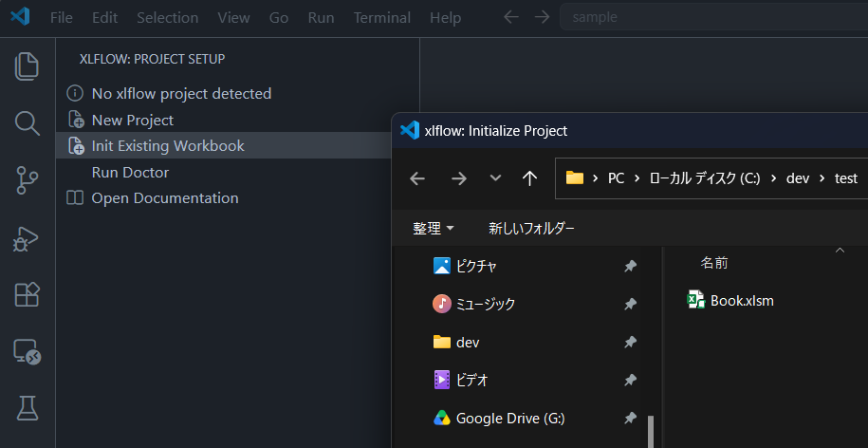Click the sample command center search box
Viewport: 868px width, 448px height.
point(713,17)
